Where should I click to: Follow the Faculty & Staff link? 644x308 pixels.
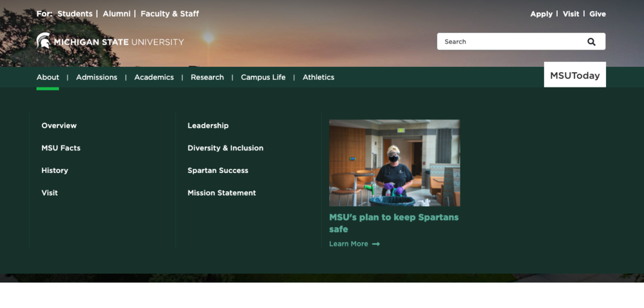tap(169, 14)
